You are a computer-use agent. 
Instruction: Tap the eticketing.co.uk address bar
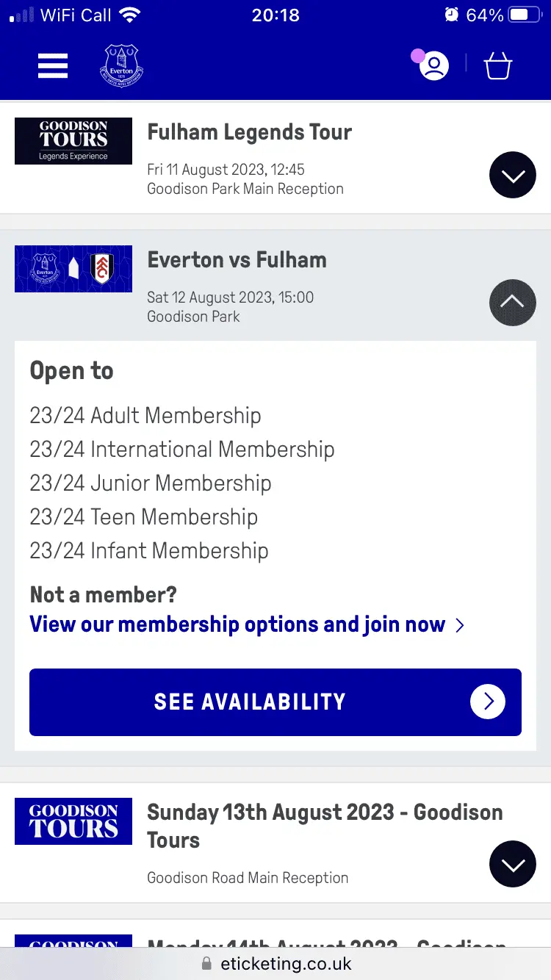(x=275, y=963)
